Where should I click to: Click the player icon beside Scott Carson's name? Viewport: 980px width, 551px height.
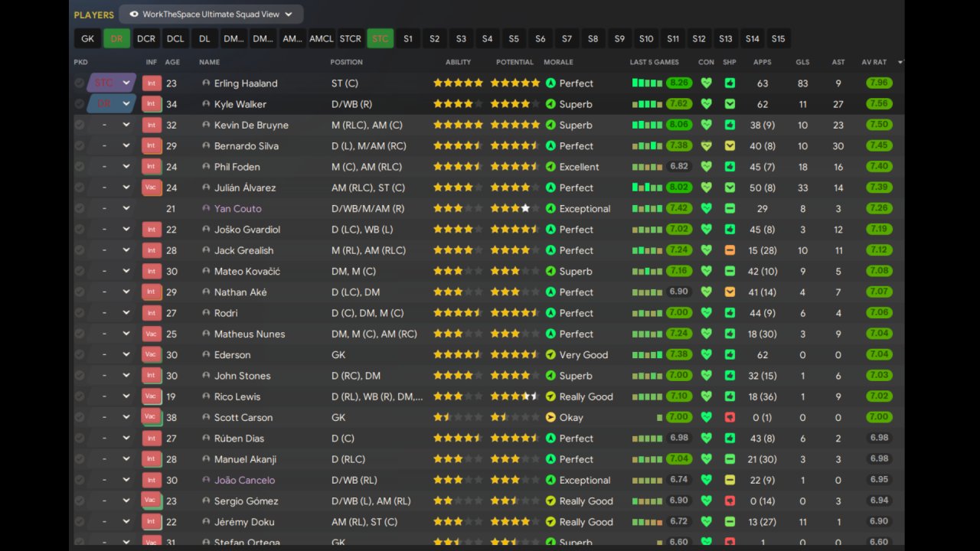(206, 418)
